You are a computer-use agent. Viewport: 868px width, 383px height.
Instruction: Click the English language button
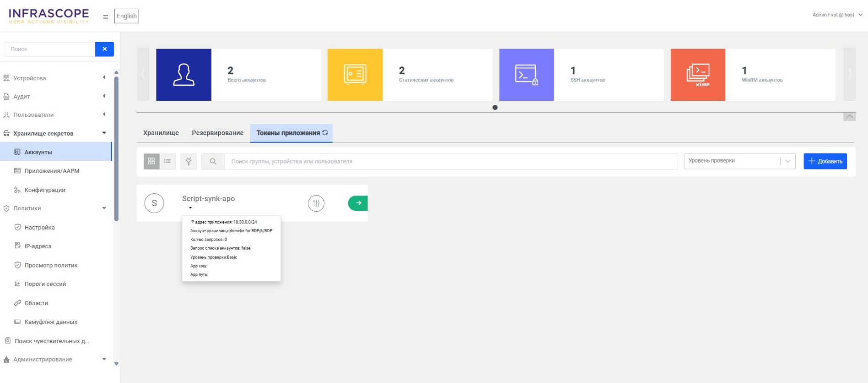127,16
